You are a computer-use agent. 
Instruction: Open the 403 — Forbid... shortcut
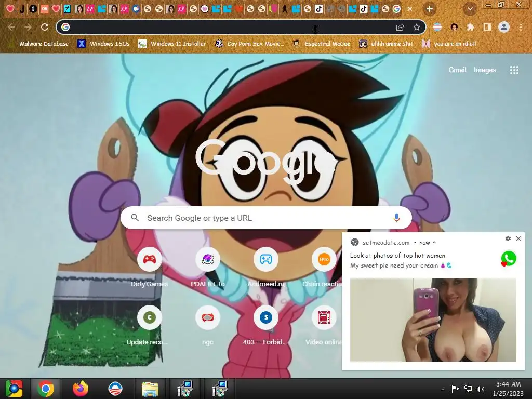pos(266,326)
